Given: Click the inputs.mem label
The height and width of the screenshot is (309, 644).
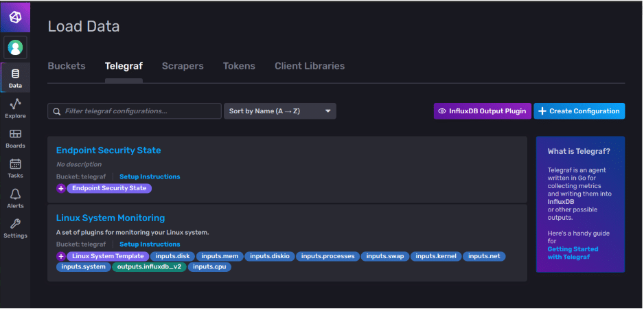Looking at the screenshot, I should [x=220, y=256].
